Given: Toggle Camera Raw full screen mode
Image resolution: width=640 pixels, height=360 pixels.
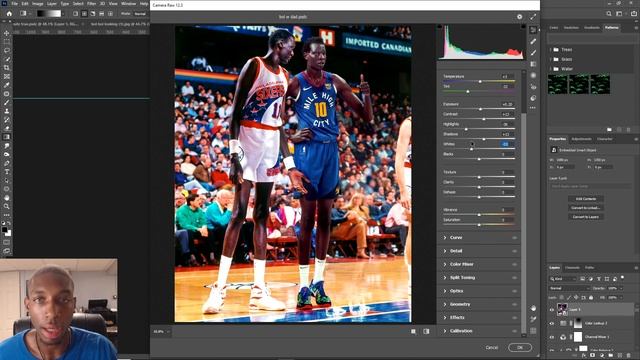Looking at the screenshot, I should 533,17.
